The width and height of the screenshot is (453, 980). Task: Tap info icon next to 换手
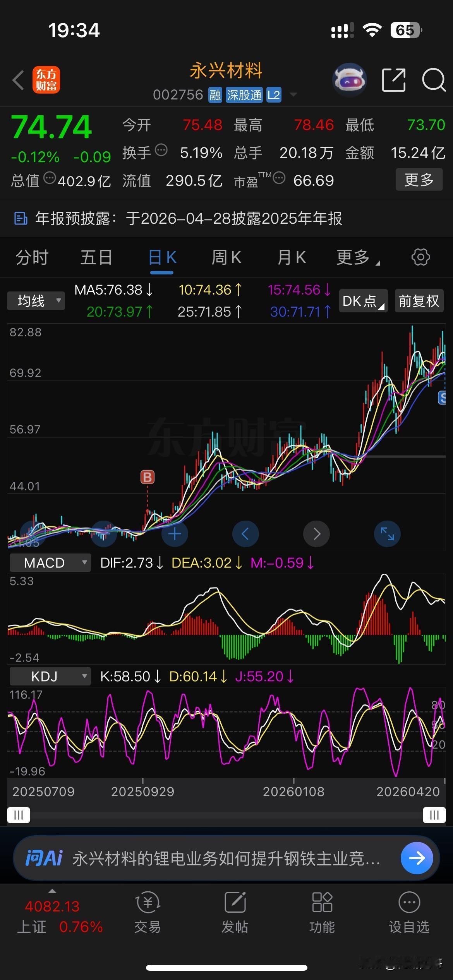pos(161,149)
